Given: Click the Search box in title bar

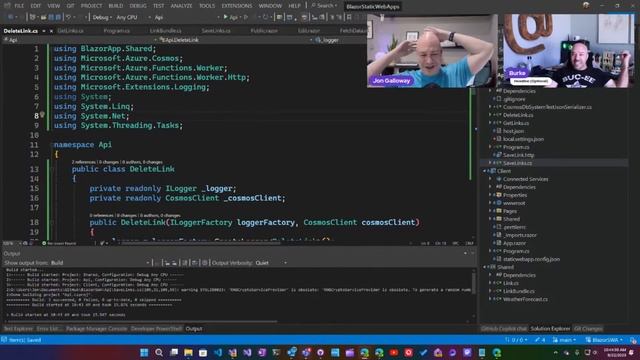Looking at the screenshot, I should point(324,6).
